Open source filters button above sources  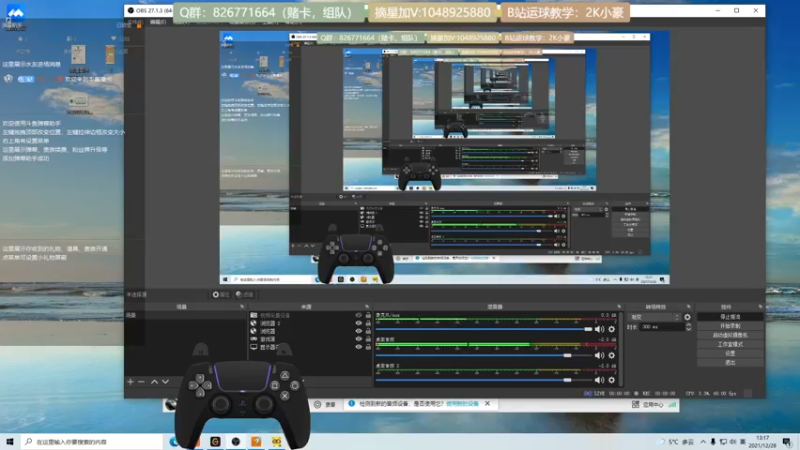[x=245, y=294]
